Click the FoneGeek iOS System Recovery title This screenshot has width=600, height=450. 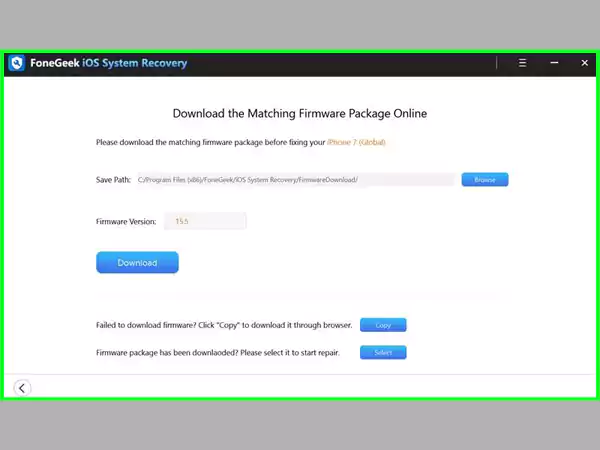pyautogui.click(x=109, y=63)
